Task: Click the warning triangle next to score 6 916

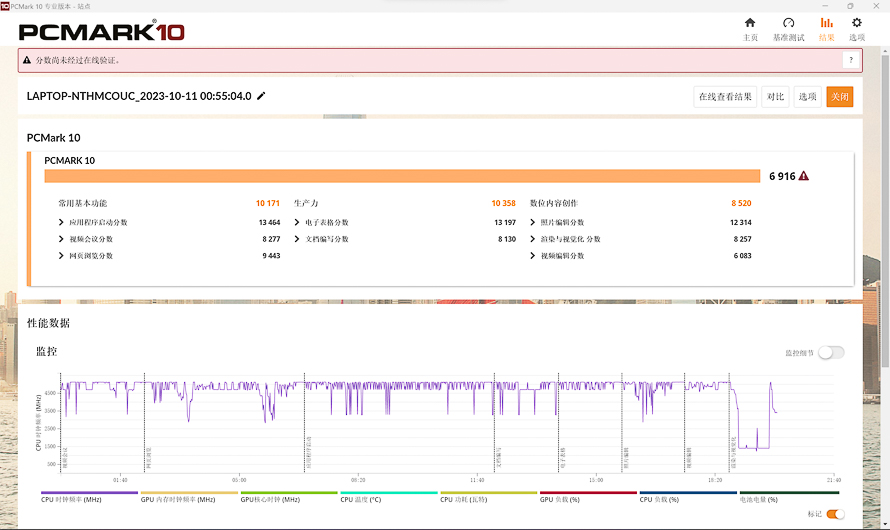Action: click(x=803, y=176)
